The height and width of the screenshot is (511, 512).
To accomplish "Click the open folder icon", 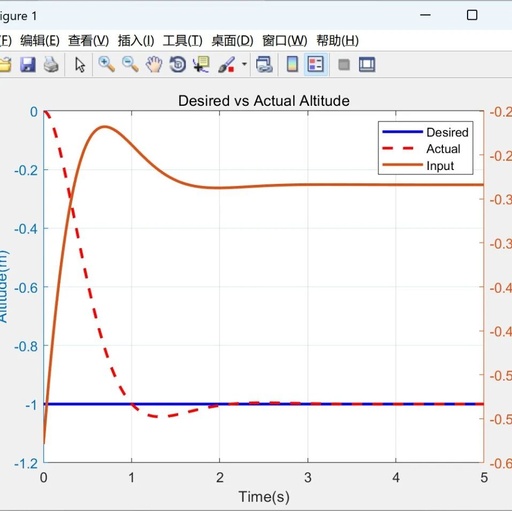I will pos(5,64).
